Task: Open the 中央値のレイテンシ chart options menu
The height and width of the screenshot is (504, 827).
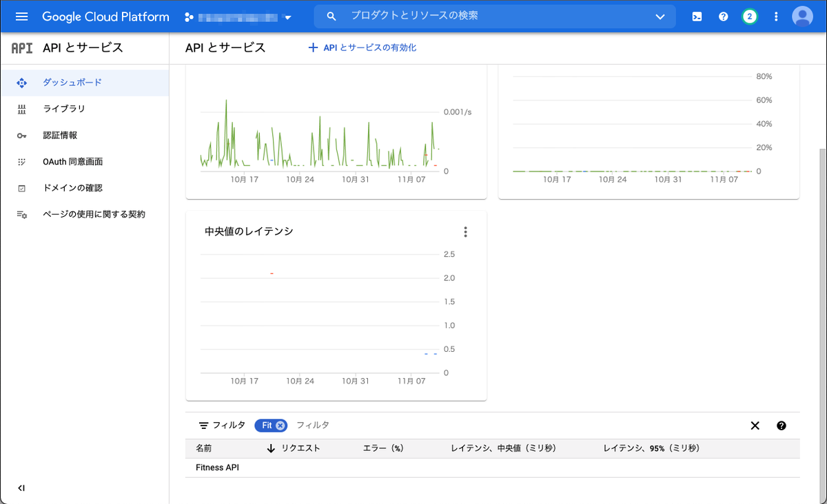Action: click(x=466, y=232)
